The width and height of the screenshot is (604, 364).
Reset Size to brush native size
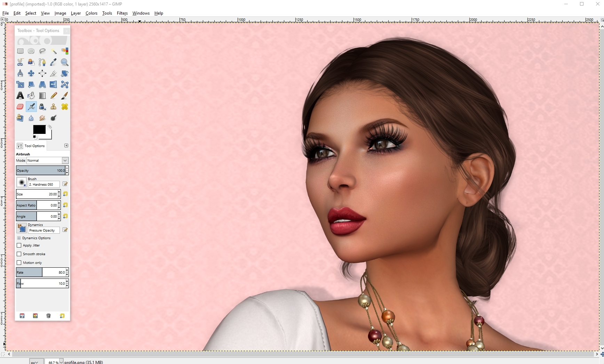(65, 194)
